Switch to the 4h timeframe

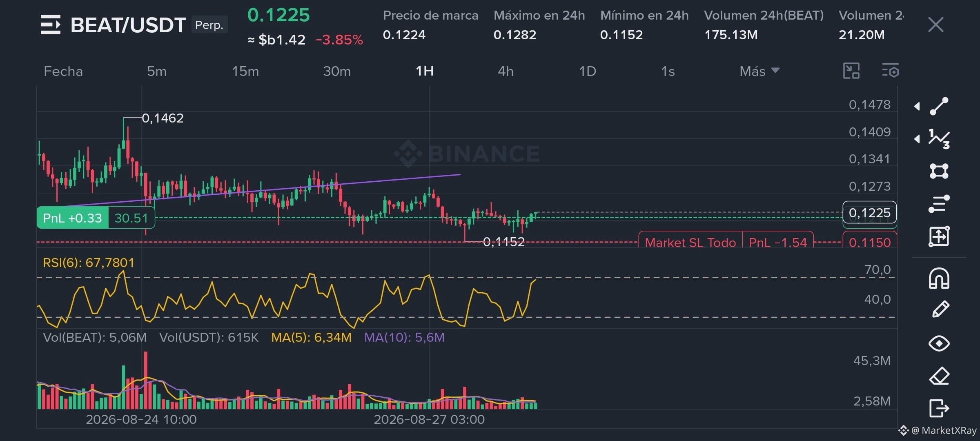[506, 71]
